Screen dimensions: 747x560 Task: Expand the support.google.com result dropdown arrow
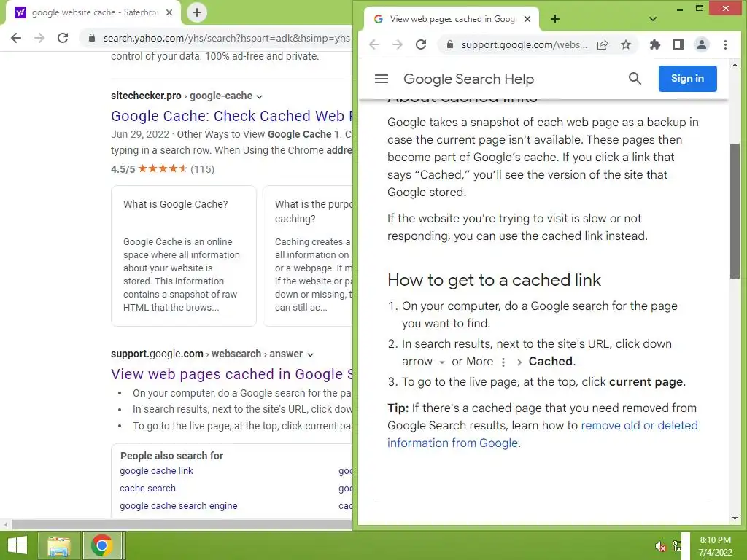[311, 355]
